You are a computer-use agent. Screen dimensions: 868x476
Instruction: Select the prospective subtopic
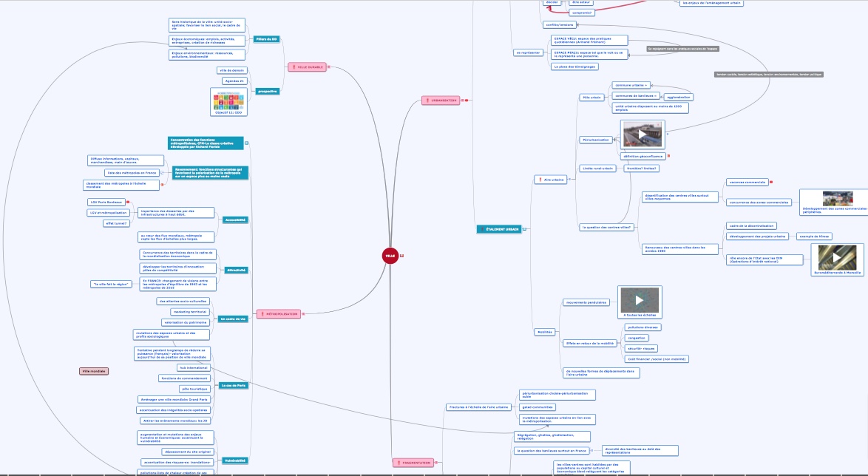(267, 92)
